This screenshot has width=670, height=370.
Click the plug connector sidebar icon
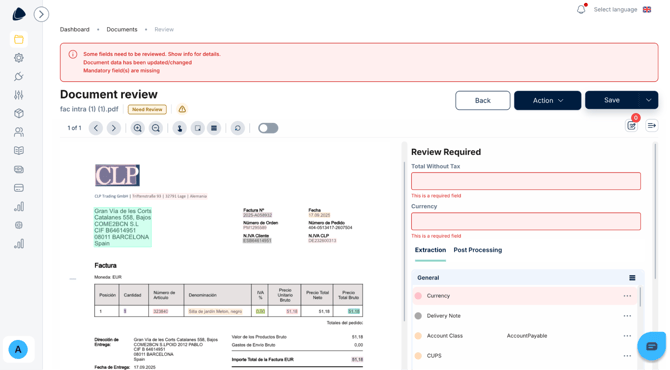click(19, 76)
